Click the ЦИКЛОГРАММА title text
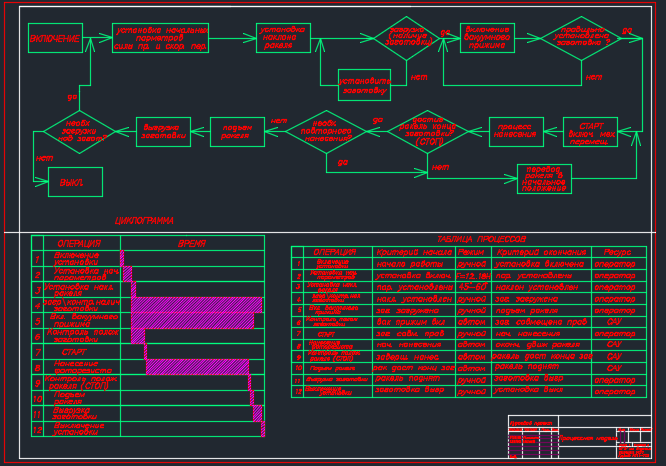Image resolution: width=666 pixels, height=466 pixels. pos(144,221)
